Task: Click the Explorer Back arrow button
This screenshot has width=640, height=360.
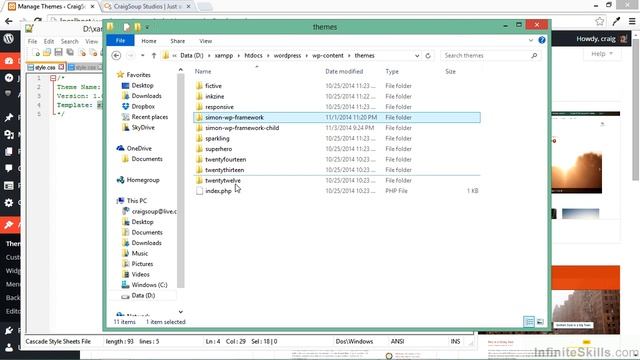Action: [x=116, y=56]
